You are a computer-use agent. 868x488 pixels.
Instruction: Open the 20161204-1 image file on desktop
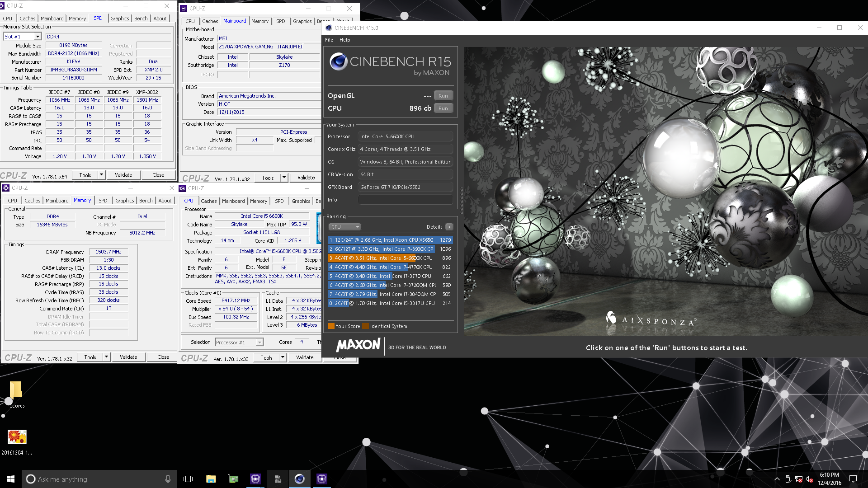[x=17, y=442]
